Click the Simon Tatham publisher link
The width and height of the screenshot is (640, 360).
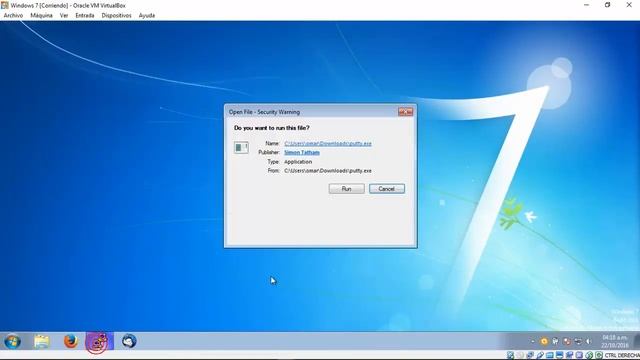pos(302,152)
